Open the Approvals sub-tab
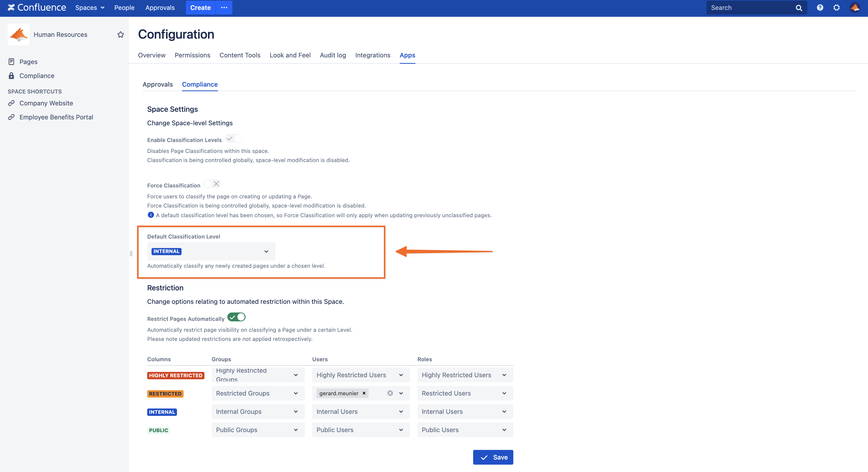Screen dimensions: 868x472 157,85
